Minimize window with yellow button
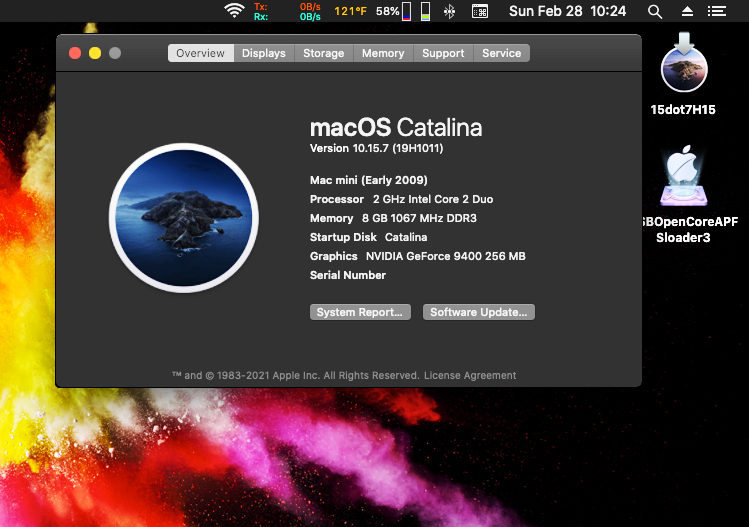This screenshot has width=749, height=527. 95,53
